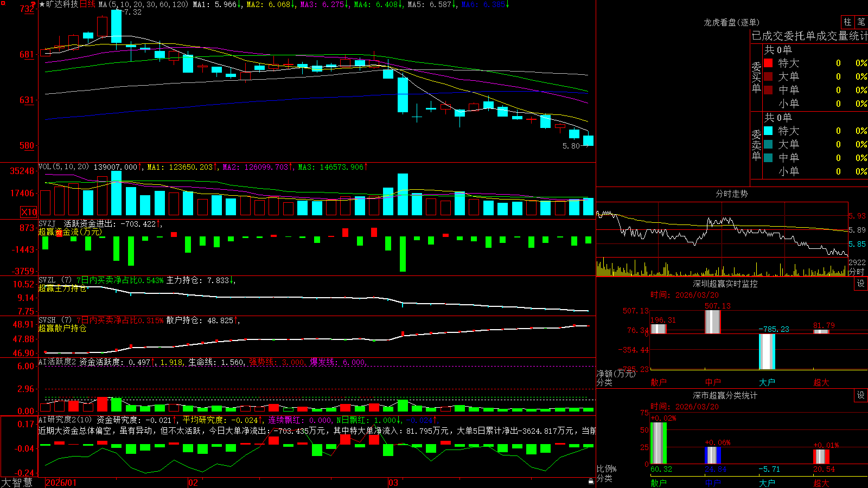Click the X10 volume scale box
Screen dimensions: 868x488
click(29, 212)
